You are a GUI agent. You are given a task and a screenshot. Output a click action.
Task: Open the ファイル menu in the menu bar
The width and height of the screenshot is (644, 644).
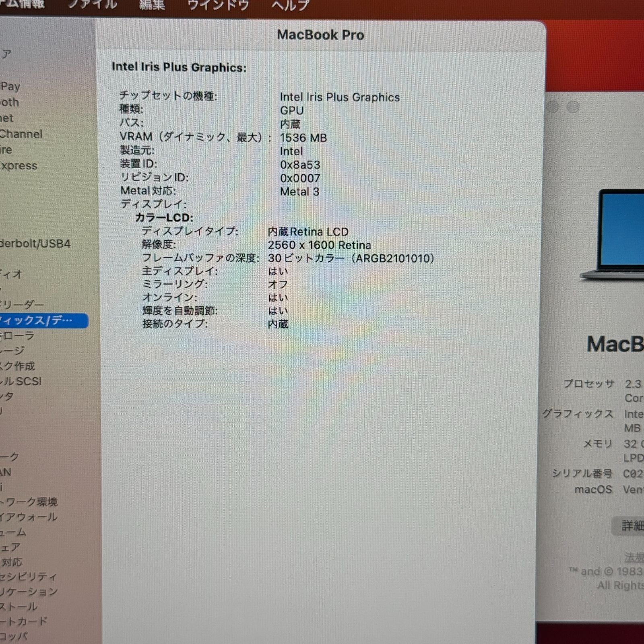click(92, 4)
